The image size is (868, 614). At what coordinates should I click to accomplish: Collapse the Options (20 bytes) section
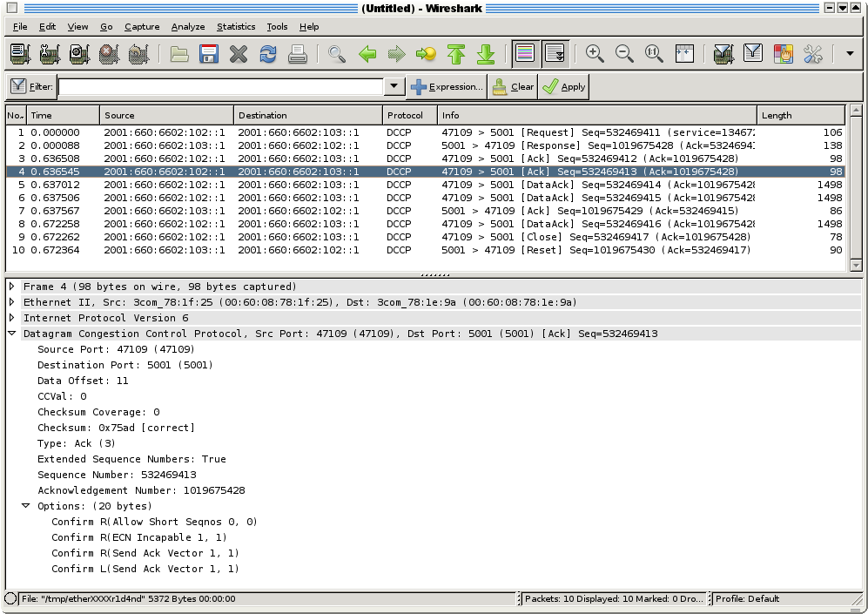pyautogui.click(x=25, y=506)
